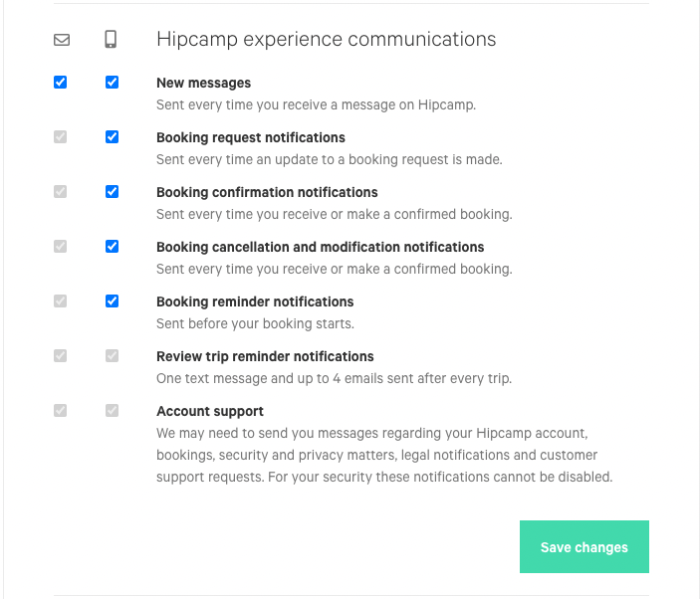Toggle phone checkbox for Booking cancellation and modification
This screenshot has height=599, width=700.
[113, 247]
